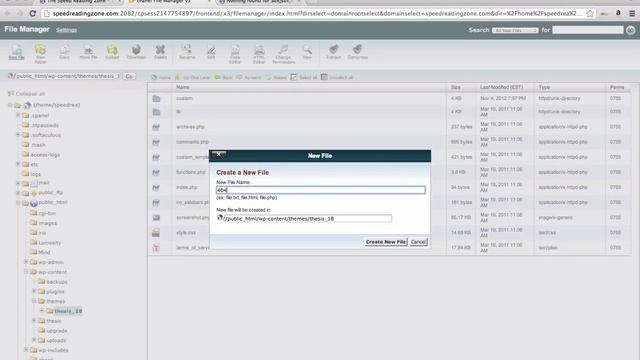The height and width of the screenshot is (360, 640).
Task: Click the View magnifier toolbar icon
Action: pos(307,52)
